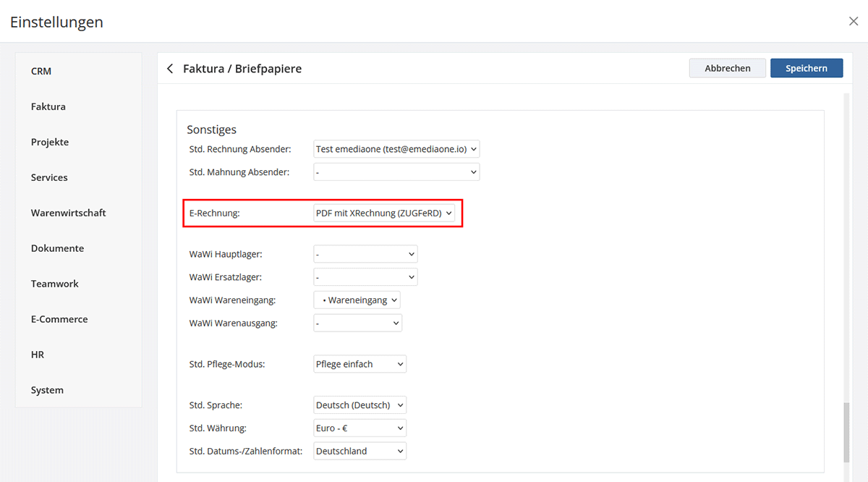The image size is (868, 482).
Task: Go to CRM settings section
Action: 41,71
